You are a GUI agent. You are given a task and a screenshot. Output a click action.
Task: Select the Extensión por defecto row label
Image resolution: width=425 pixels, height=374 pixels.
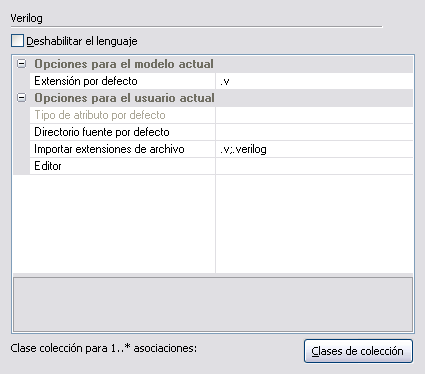pos(122,81)
